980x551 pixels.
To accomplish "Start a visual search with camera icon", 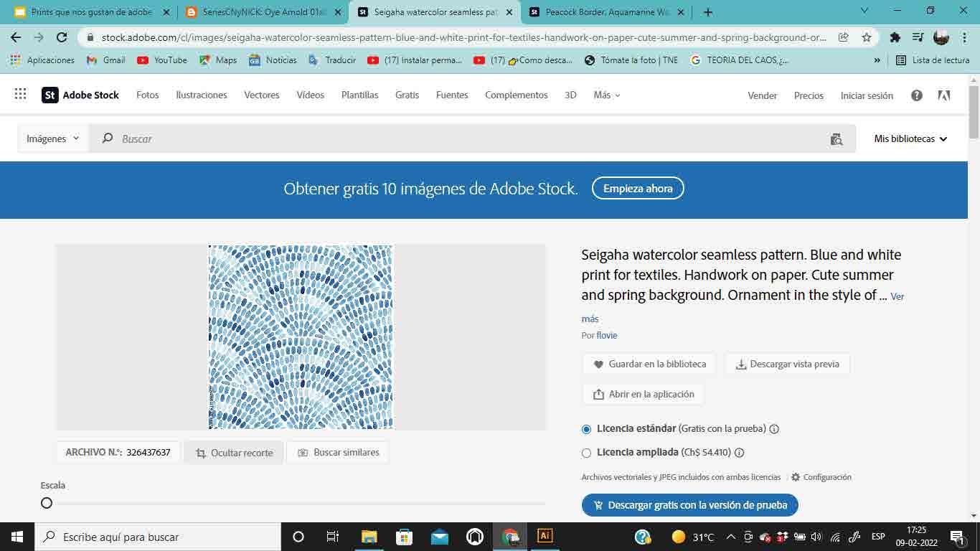I will (x=837, y=139).
